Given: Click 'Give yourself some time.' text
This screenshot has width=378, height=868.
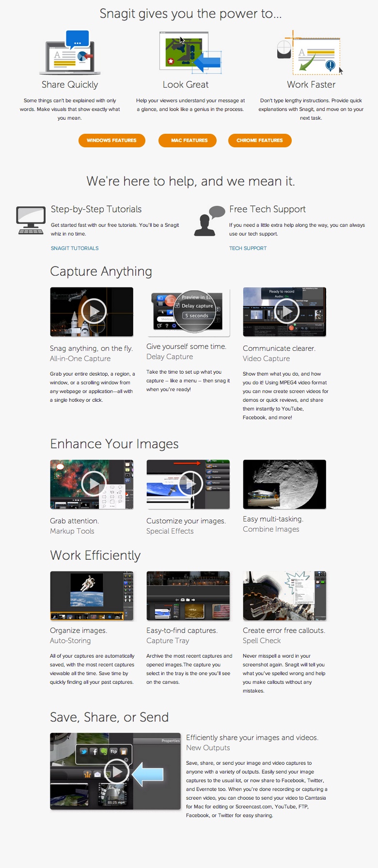Looking at the screenshot, I should click(186, 347).
